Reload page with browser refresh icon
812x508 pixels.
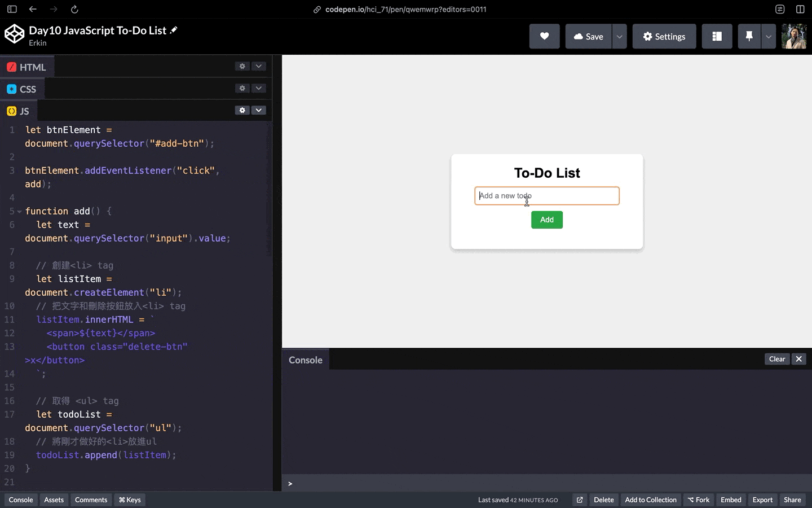74,9
